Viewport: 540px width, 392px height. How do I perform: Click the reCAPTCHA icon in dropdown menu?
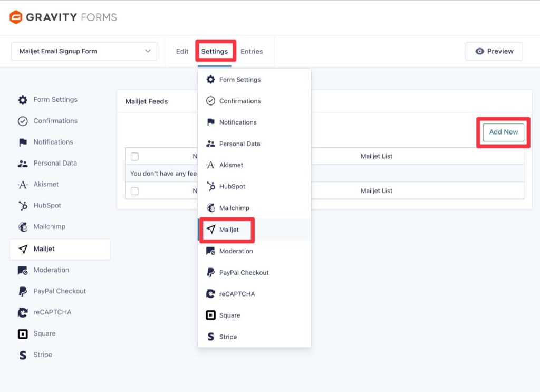tap(210, 294)
